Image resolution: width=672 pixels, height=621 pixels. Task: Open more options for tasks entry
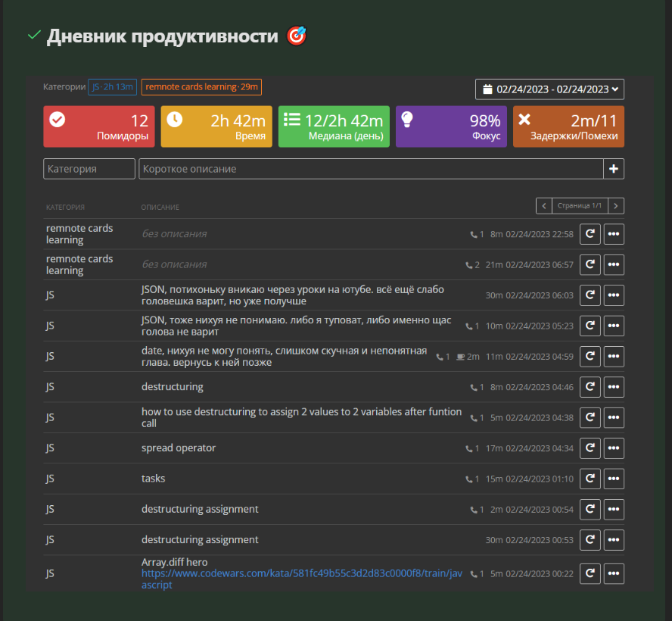tap(614, 479)
